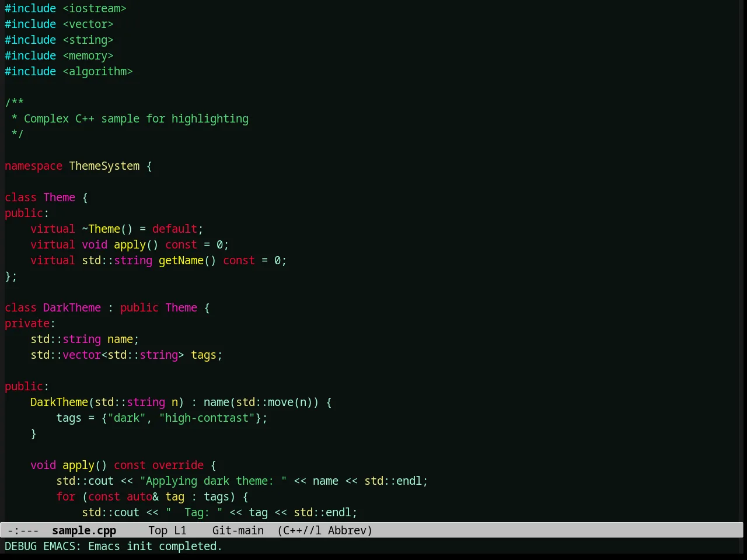747x560 pixels.
Task: Click 'vector' in 'std::vector<std::string>'
Action: (82, 355)
